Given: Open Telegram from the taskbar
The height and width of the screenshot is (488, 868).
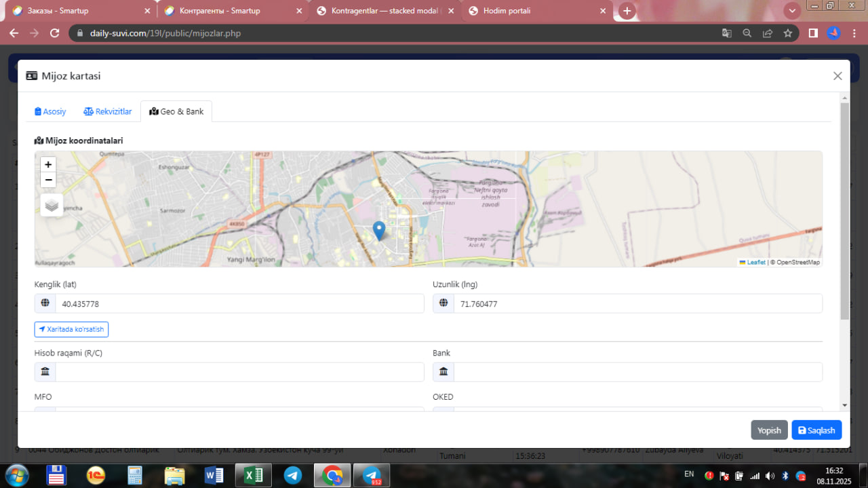Looking at the screenshot, I should [x=293, y=475].
